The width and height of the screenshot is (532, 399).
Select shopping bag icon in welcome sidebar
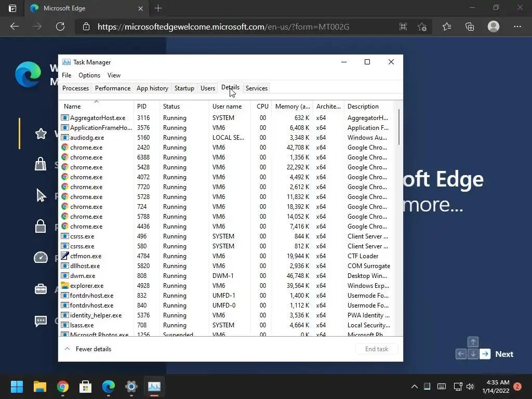(x=41, y=164)
